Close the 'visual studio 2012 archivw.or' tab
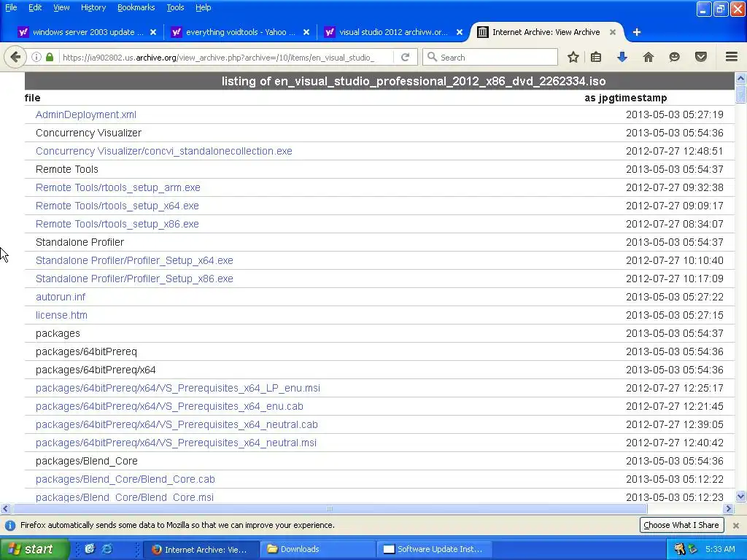 [460, 32]
